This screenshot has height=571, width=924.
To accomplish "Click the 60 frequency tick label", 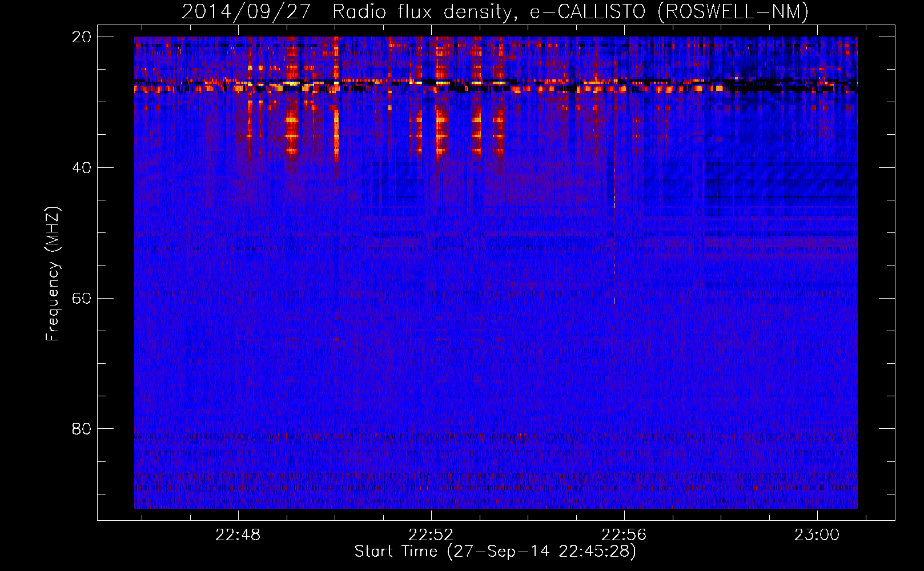I will click(82, 299).
